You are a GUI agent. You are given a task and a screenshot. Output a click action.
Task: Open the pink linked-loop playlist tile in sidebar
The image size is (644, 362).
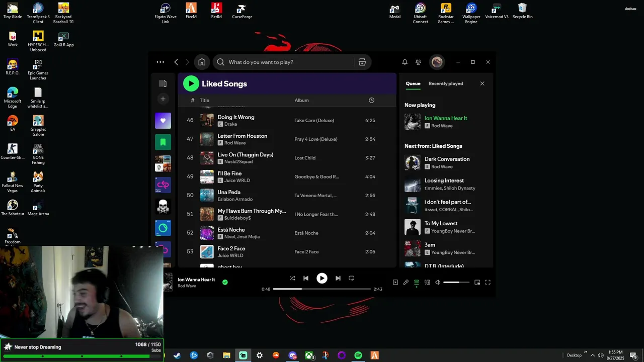coord(163,185)
